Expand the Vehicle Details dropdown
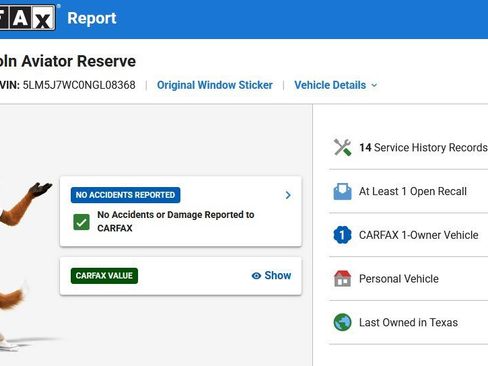Image resolution: width=488 pixels, height=366 pixels. pos(336,85)
